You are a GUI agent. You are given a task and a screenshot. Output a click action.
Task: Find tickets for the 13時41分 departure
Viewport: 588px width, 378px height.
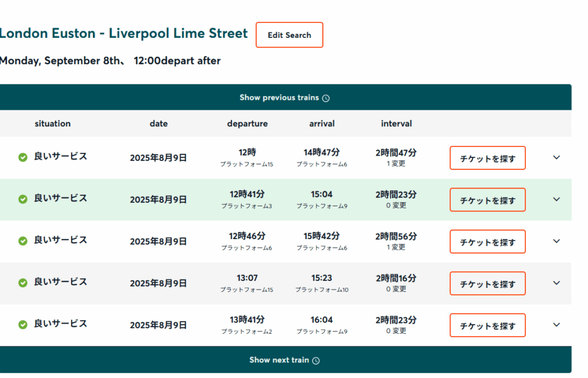(x=488, y=325)
